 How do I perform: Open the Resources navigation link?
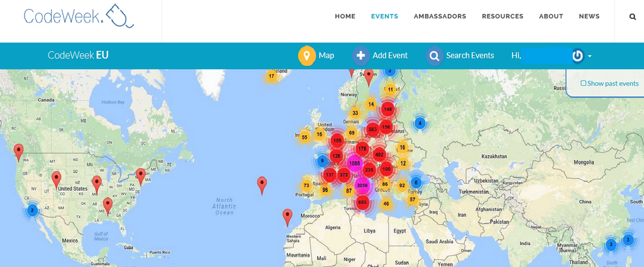502,16
